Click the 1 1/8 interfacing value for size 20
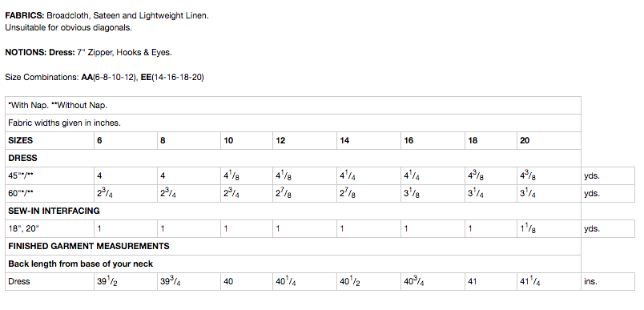 (x=549, y=229)
